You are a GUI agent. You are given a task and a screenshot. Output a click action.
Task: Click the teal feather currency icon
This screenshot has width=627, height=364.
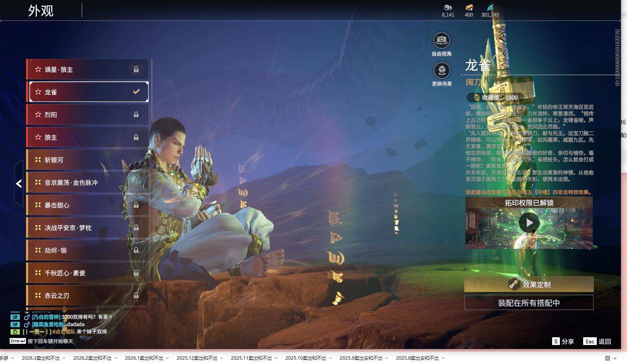click(x=490, y=7)
